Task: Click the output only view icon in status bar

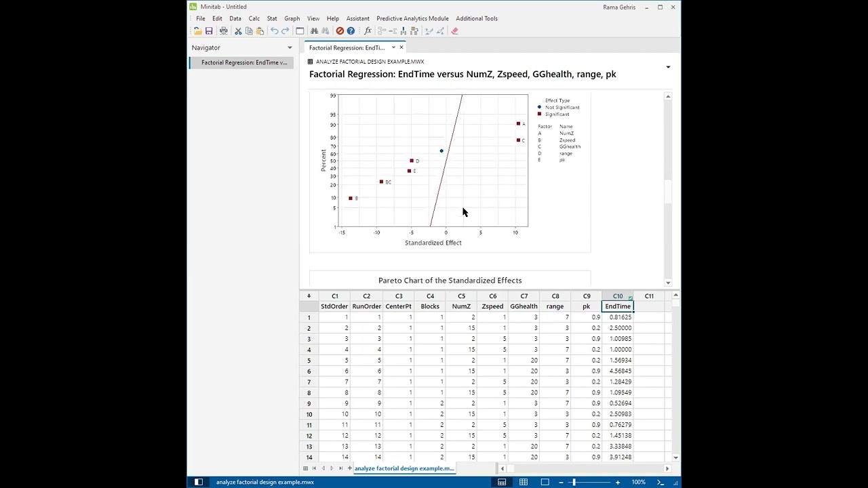Action: point(545,482)
